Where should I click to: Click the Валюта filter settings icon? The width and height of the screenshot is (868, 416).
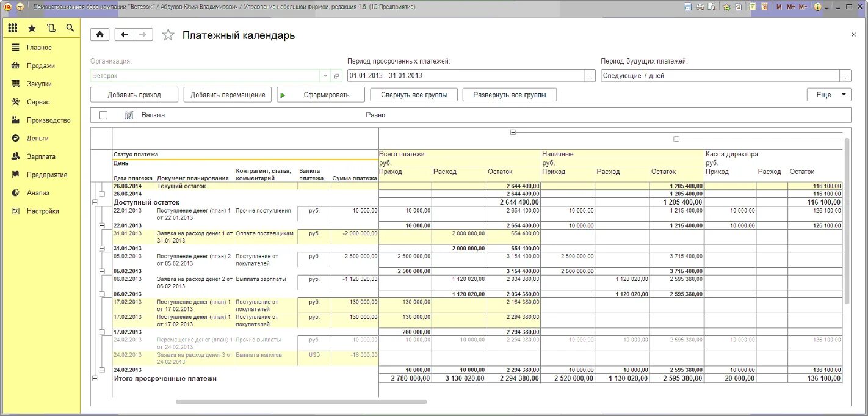point(129,115)
